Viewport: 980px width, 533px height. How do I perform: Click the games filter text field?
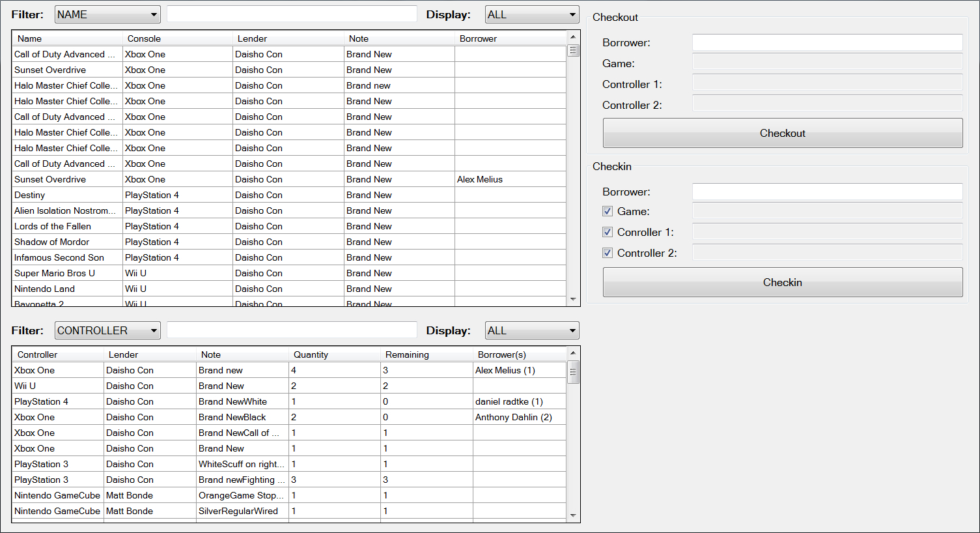pyautogui.click(x=292, y=14)
